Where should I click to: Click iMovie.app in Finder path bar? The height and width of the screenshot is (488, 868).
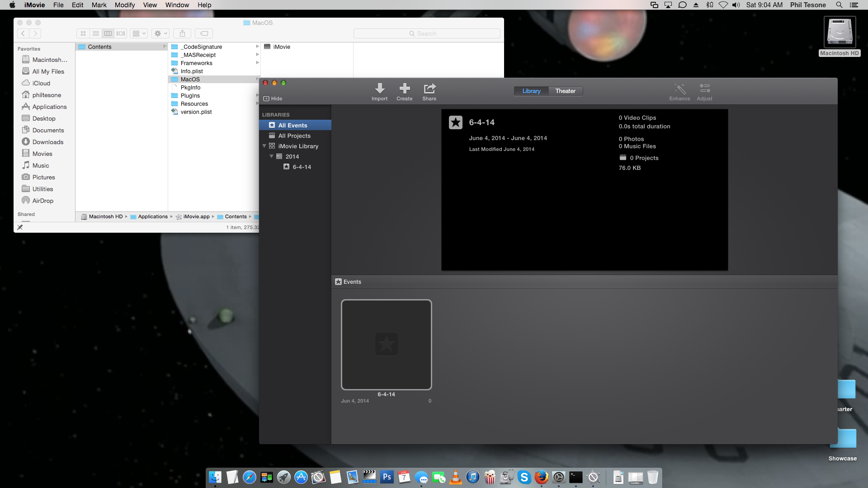tap(193, 216)
